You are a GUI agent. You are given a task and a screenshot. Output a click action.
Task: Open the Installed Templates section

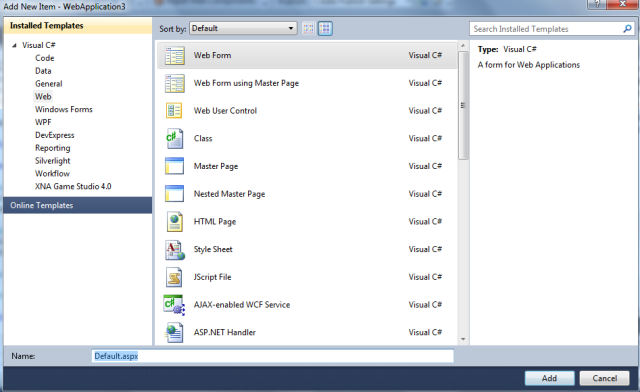click(78, 26)
